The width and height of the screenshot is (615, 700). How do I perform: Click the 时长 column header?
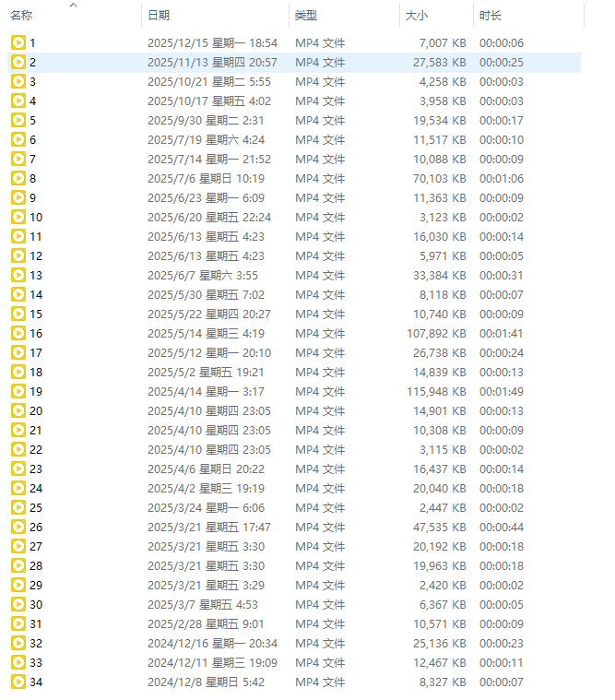[x=491, y=16]
